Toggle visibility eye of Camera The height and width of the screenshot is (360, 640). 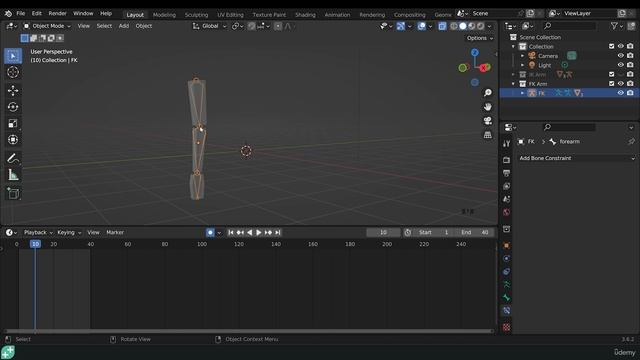tap(620, 56)
